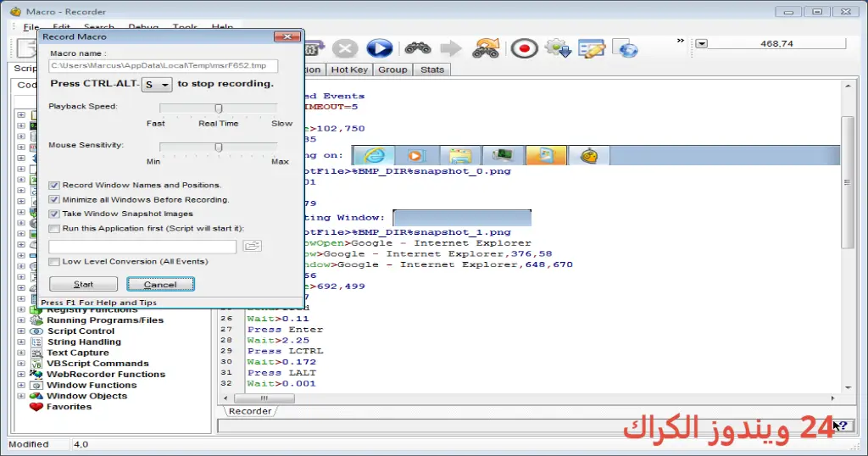Image resolution: width=868 pixels, height=456 pixels.
Task: Click the Mouse Sensitivity slider thumb
Action: 219,147
